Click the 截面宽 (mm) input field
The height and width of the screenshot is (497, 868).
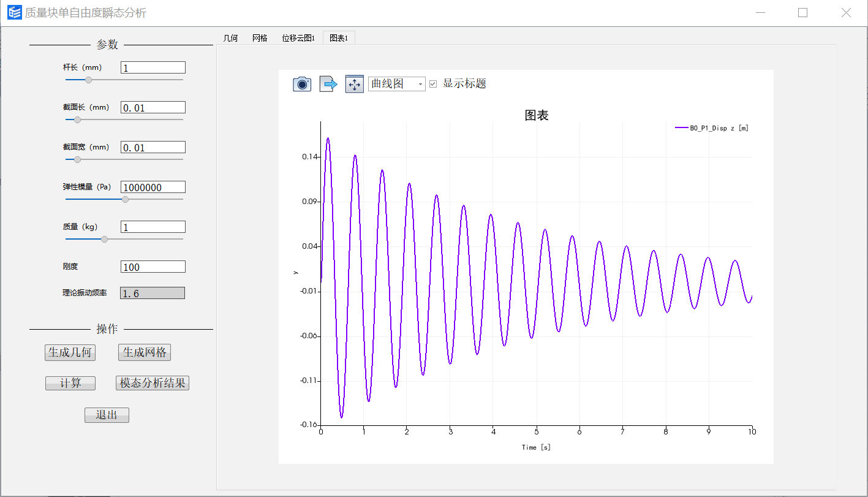[x=153, y=148]
